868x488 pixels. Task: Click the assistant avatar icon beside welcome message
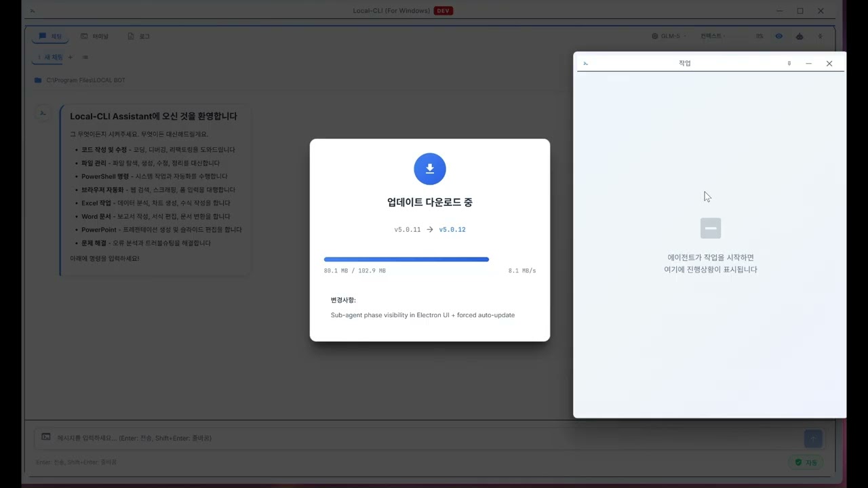(43, 113)
